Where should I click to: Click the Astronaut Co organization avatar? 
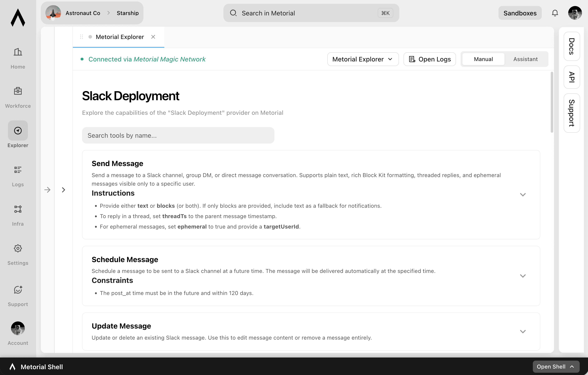(53, 13)
